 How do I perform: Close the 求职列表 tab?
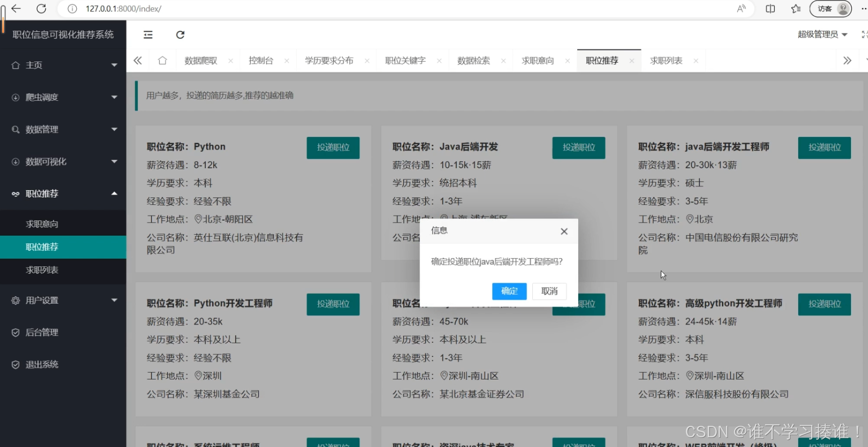pos(696,61)
